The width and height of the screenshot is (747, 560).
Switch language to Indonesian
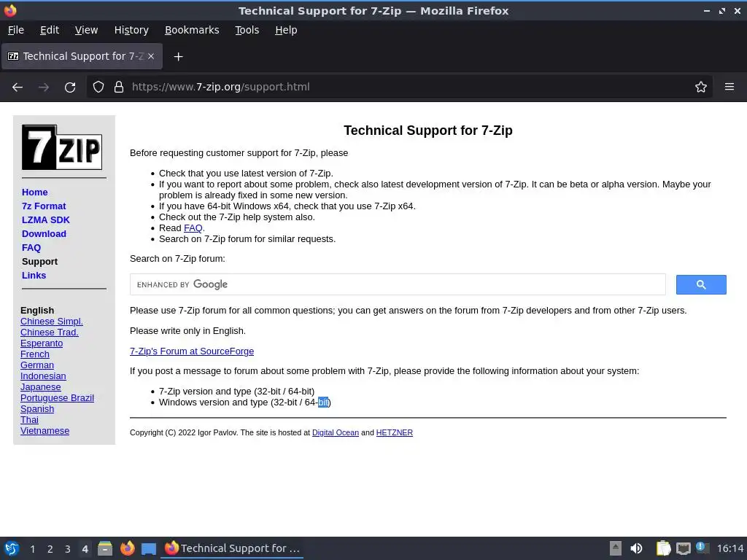43,376
